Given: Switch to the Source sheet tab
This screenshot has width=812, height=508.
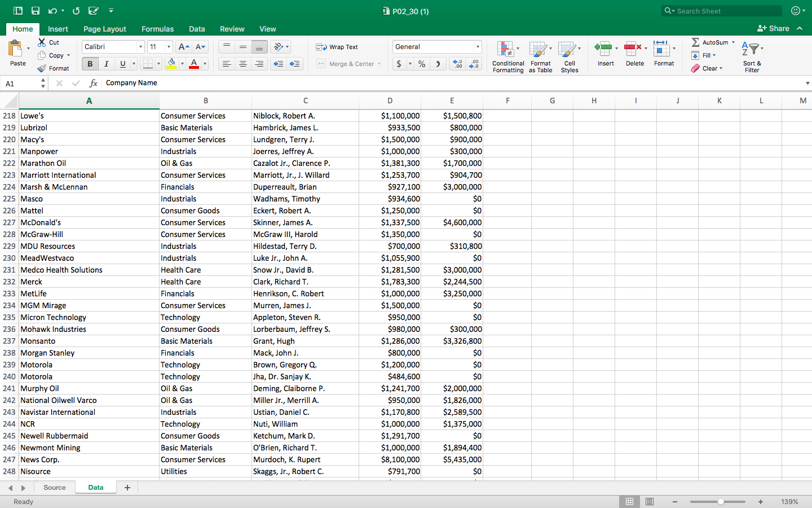Looking at the screenshot, I should [x=55, y=488].
